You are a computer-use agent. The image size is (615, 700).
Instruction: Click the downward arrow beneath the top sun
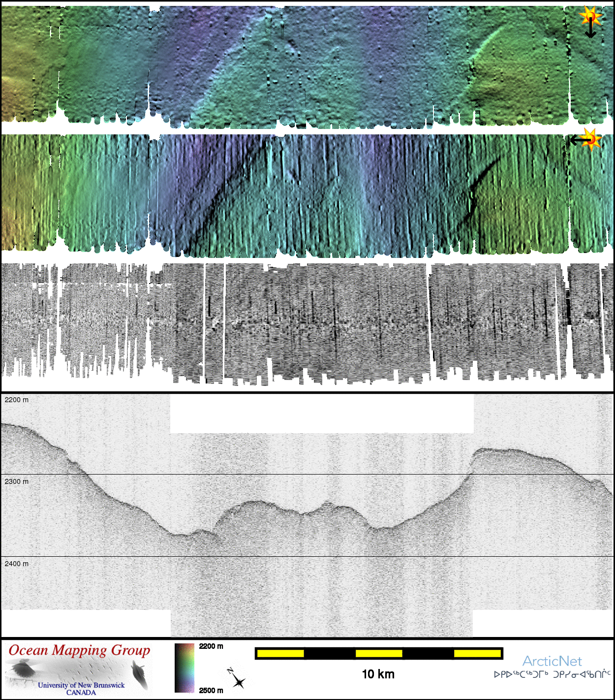coord(590,31)
